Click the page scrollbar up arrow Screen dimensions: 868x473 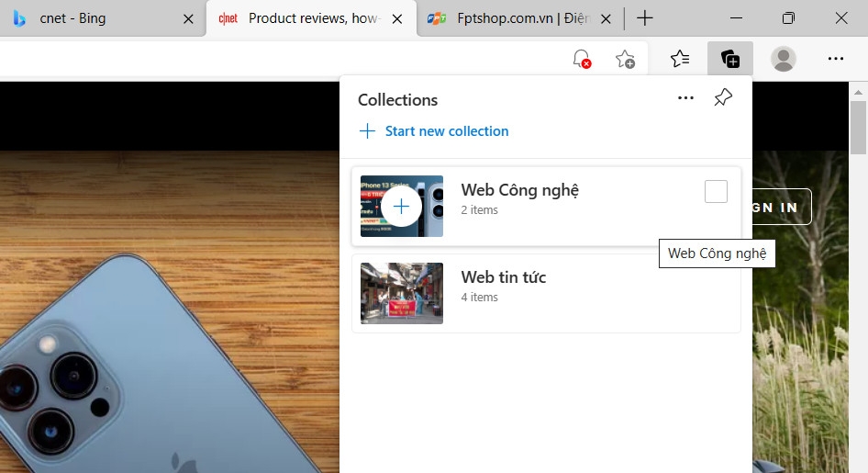coord(858,92)
